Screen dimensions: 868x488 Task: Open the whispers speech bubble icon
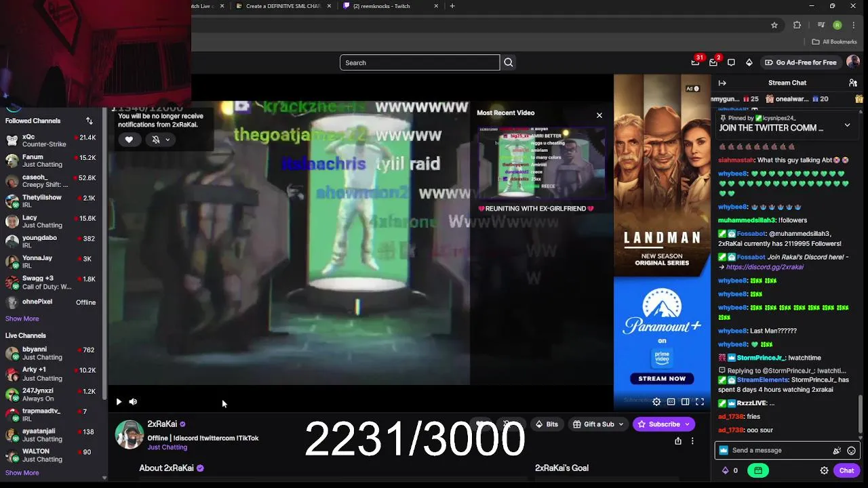(731, 62)
